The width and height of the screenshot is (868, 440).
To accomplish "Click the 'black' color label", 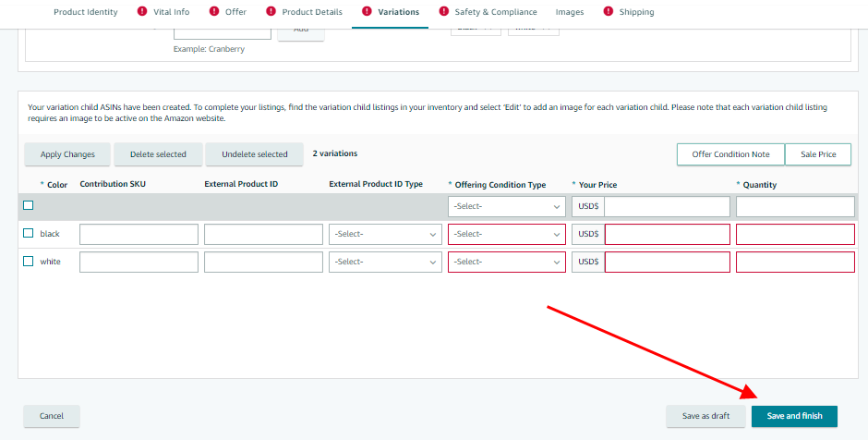I will click(50, 234).
